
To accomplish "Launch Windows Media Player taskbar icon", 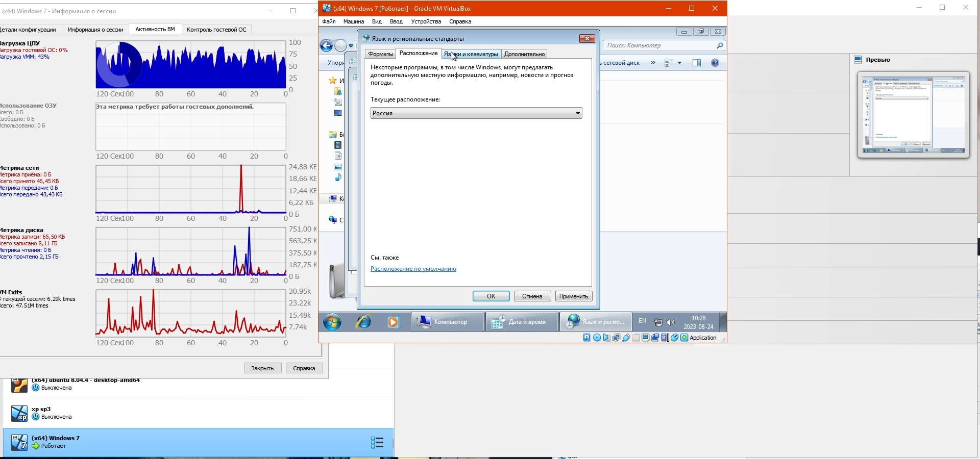I will point(393,322).
